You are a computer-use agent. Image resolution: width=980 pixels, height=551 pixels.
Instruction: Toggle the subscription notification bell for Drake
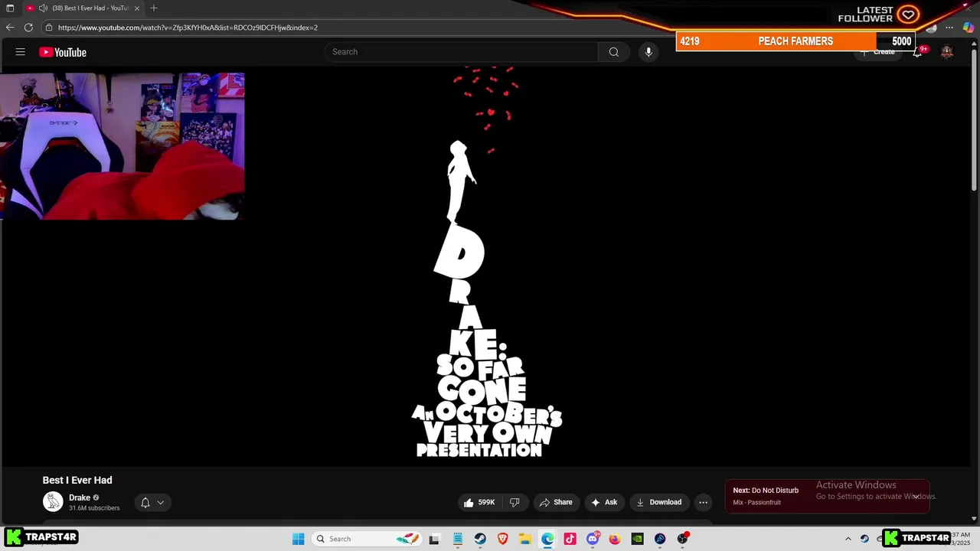[x=145, y=503]
